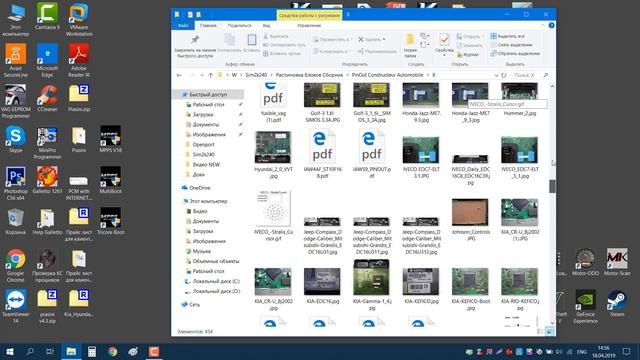Launch Photoshop CS6 x64 shortcut
Viewport: 640px width, 360px height.
pos(16,183)
